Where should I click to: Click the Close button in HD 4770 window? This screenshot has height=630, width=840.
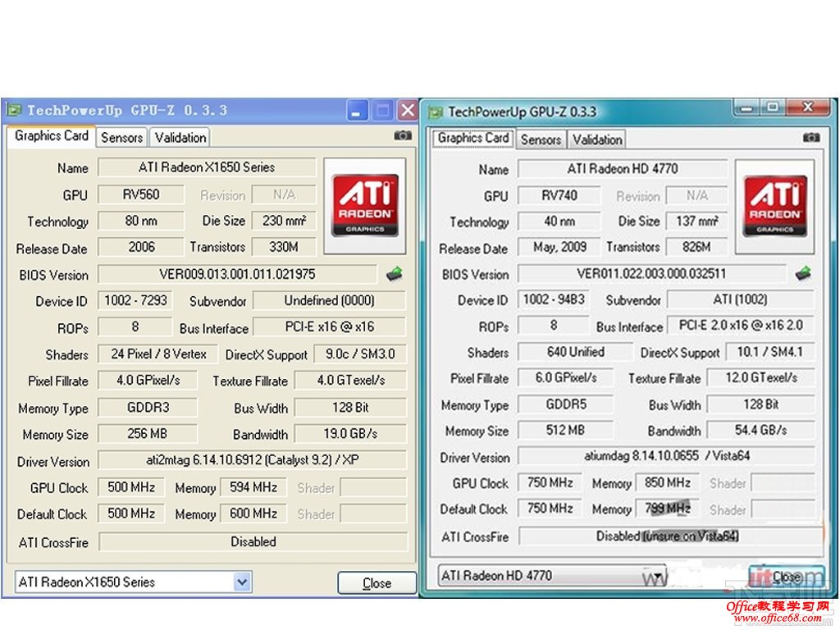(786, 577)
